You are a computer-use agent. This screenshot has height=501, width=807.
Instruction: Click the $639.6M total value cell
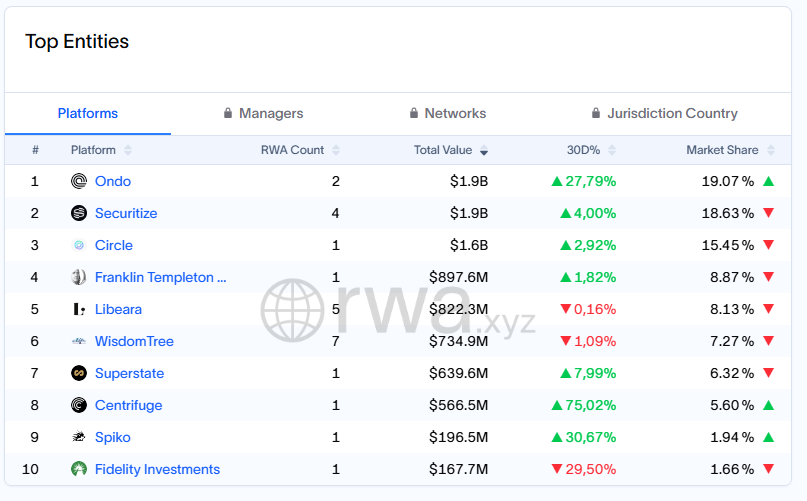point(459,373)
